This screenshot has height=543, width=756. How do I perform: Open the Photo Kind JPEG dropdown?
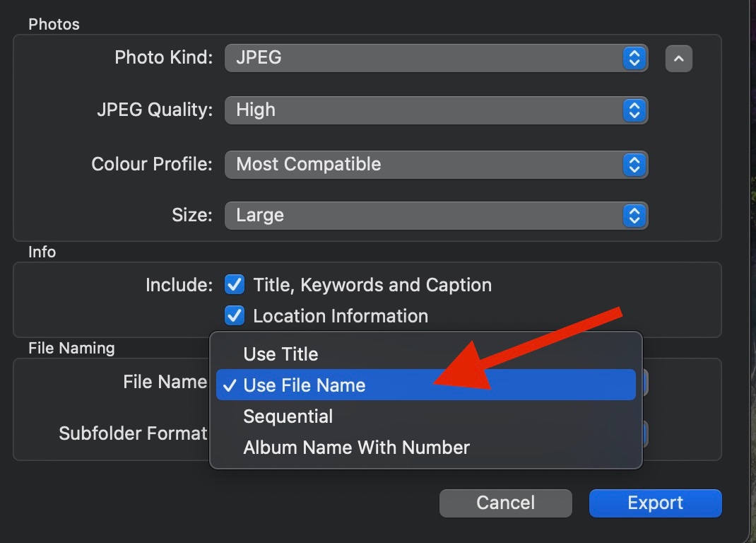(x=424, y=58)
